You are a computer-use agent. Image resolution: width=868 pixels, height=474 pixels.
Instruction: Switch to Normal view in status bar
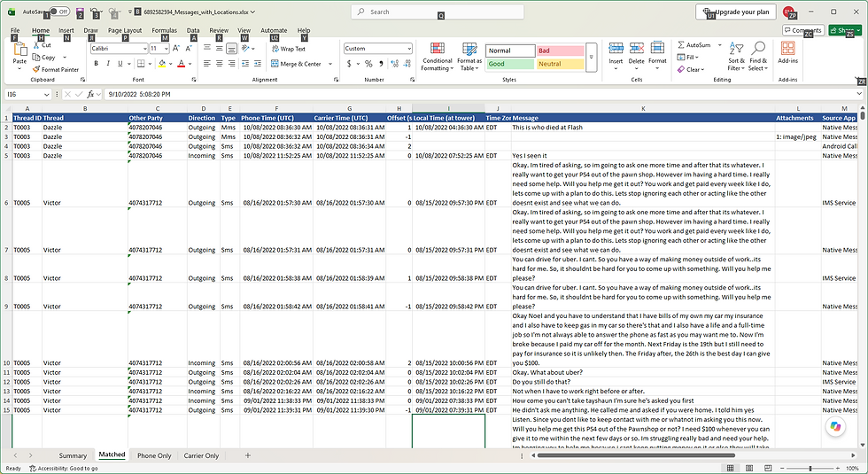(x=730, y=469)
